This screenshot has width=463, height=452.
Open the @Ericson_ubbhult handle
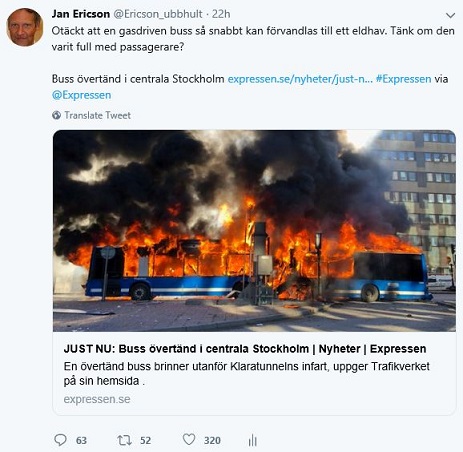(158, 14)
